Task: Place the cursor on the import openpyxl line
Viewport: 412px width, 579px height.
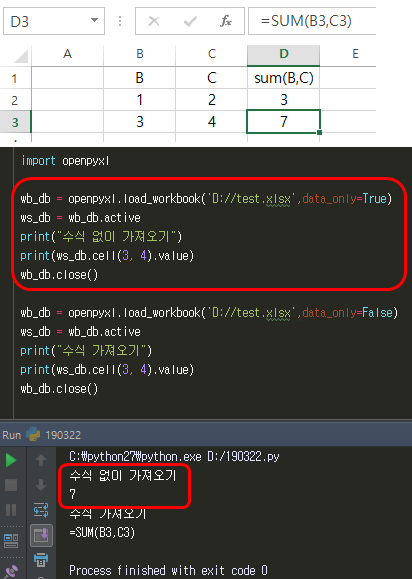Action: [65, 161]
